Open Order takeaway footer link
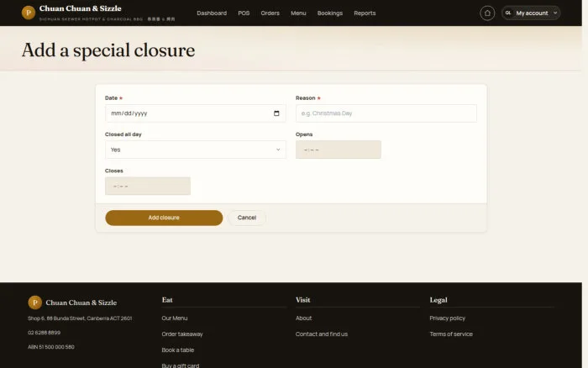Image resolution: width=588 pixels, height=368 pixels. (x=182, y=334)
